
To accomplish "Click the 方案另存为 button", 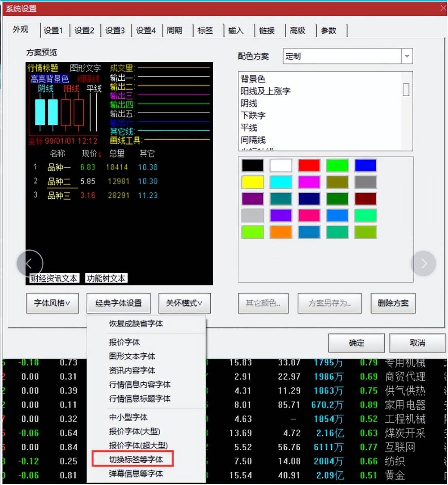I will (330, 303).
